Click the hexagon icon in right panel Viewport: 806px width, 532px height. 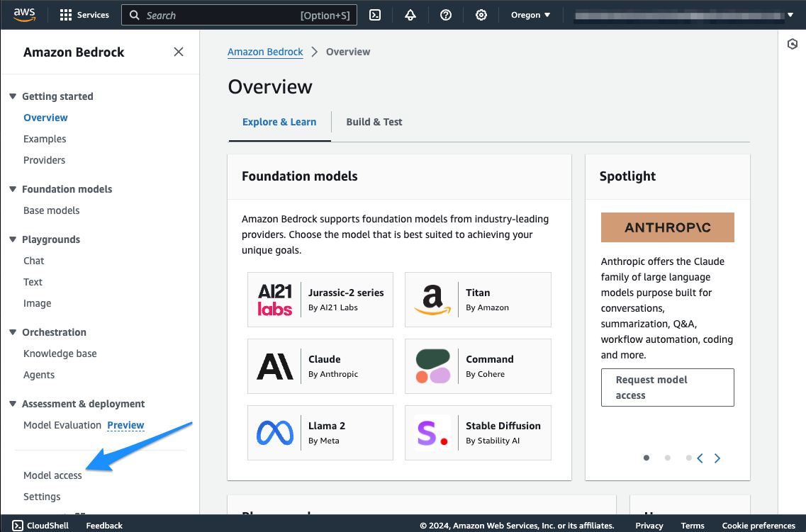click(793, 44)
